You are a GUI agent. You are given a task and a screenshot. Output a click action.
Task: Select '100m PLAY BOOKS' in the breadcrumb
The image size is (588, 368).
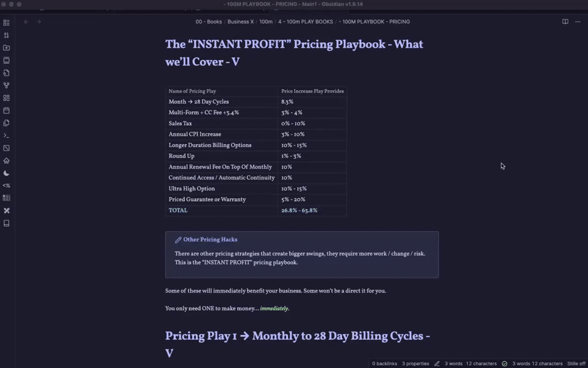click(307, 21)
